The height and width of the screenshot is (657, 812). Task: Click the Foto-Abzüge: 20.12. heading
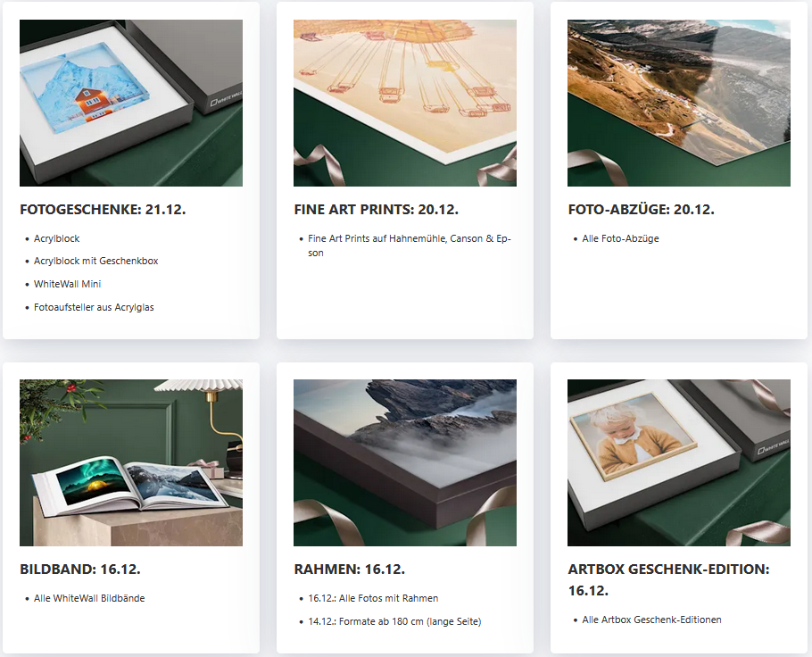641,209
